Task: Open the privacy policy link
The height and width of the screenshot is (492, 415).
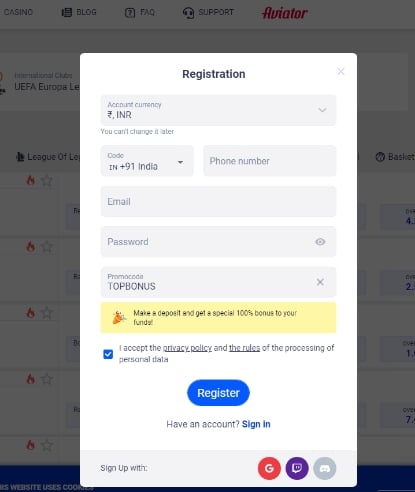Action: point(187,348)
